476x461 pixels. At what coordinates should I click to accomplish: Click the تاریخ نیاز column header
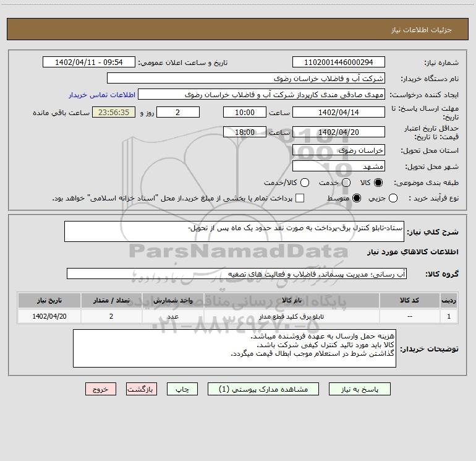49,300
